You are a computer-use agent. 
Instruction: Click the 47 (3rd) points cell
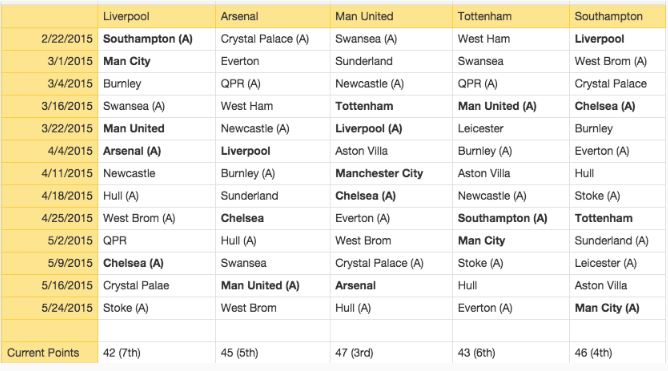[x=391, y=353]
